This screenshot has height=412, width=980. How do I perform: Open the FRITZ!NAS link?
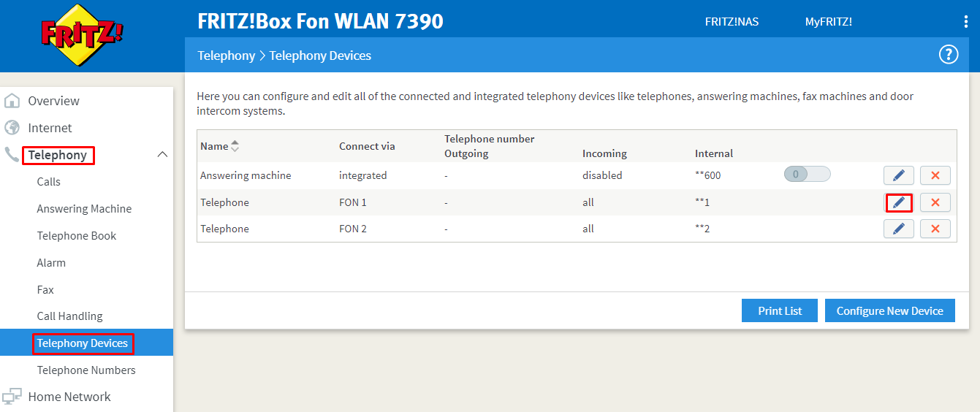pyautogui.click(x=732, y=22)
